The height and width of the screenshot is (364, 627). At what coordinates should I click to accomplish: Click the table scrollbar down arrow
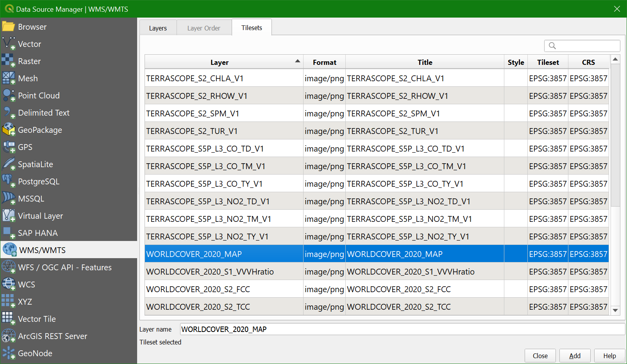pos(615,310)
